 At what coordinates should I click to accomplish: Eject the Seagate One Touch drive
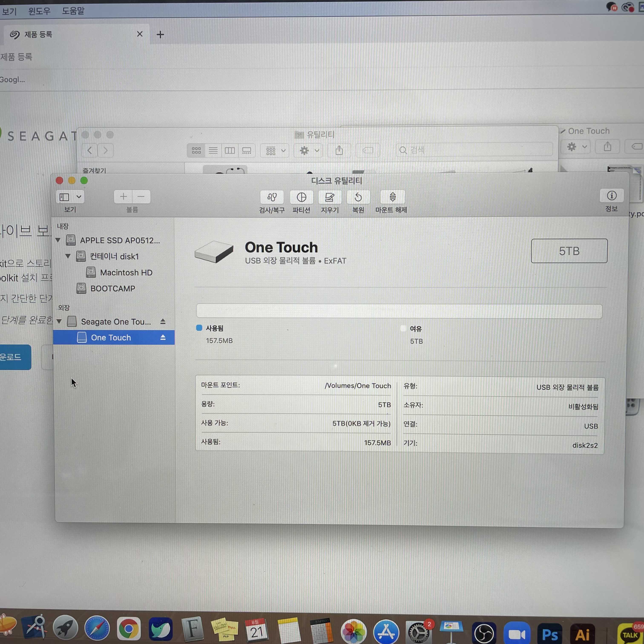pos(163,321)
